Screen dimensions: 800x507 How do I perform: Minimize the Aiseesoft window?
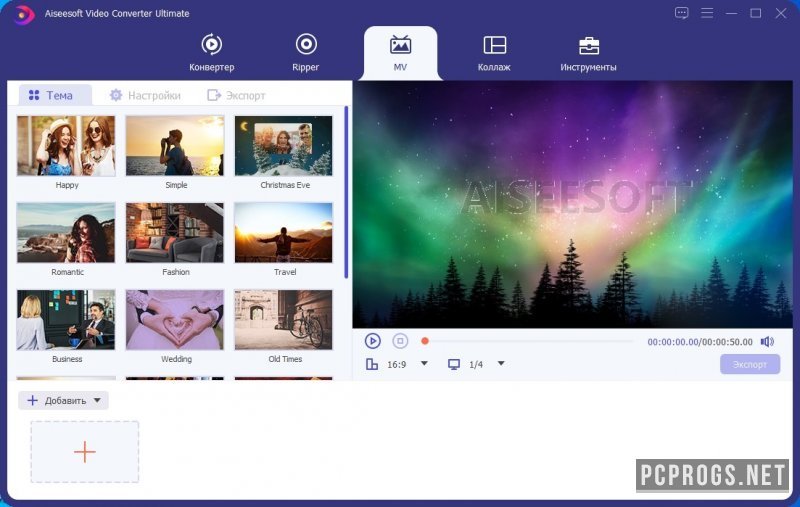coord(731,13)
